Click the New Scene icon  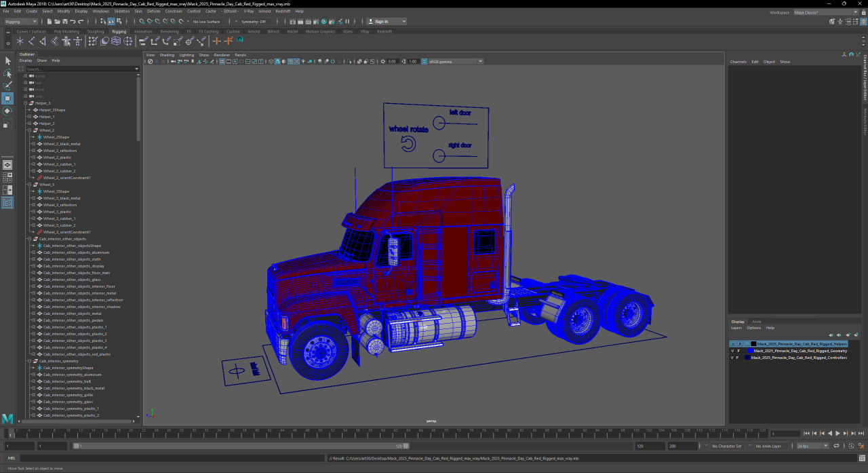[x=50, y=22]
